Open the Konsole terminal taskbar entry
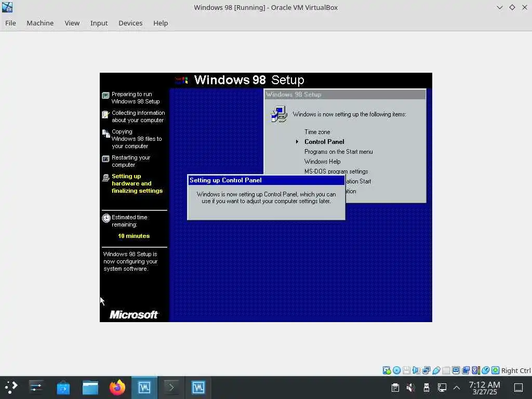The image size is (532, 399). click(171, 388)
